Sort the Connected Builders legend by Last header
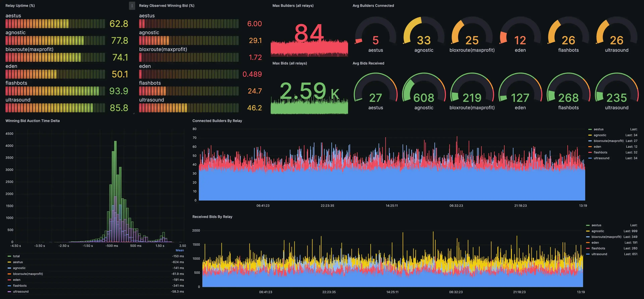This screenshot has height=299, width=644. click(x=633, y=129)
